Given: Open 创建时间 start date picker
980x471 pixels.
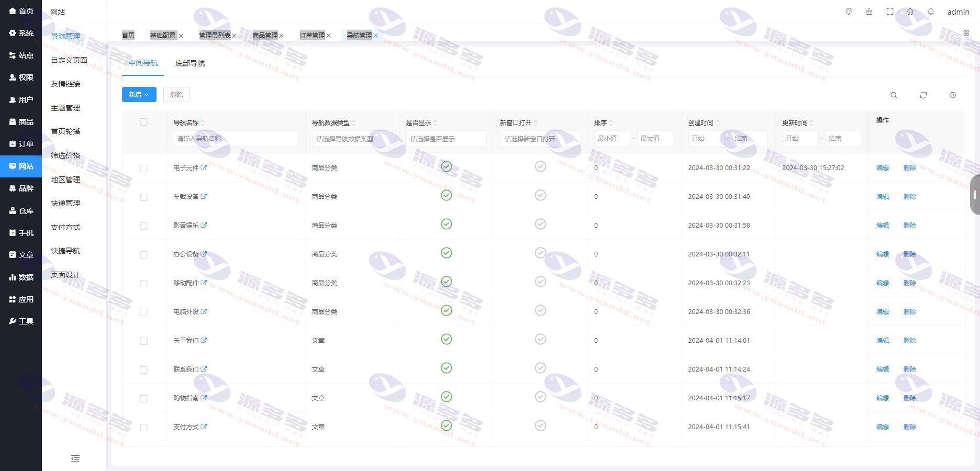Looking at the screenshot, I should coord(707,138).
